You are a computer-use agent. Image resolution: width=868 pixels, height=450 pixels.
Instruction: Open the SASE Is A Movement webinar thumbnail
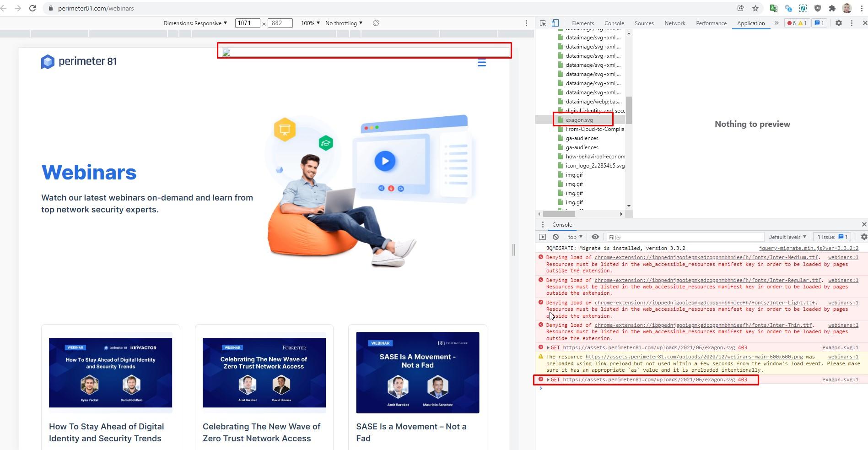417,373
